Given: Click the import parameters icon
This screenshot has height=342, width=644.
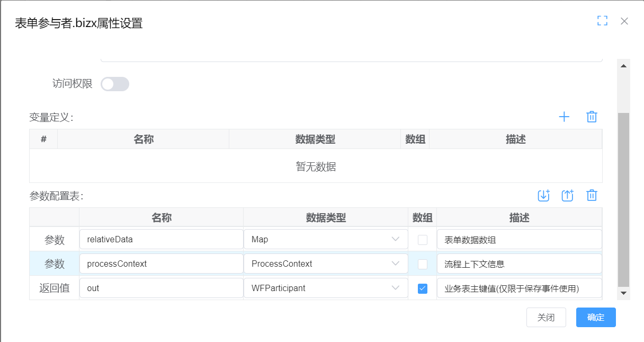Looking at the screenshot, I should click(x=543, y=196).
